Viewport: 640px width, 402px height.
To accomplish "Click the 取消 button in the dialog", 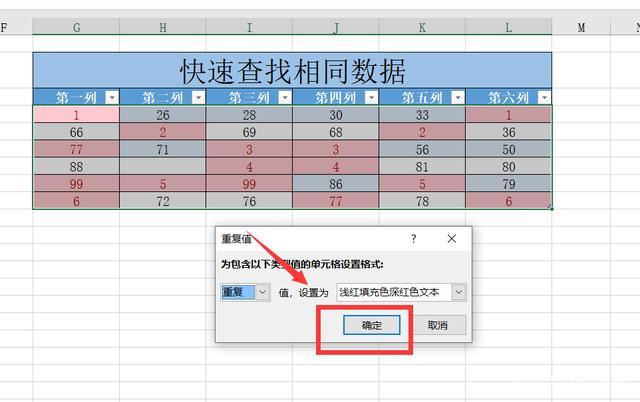I will (438, 325).
